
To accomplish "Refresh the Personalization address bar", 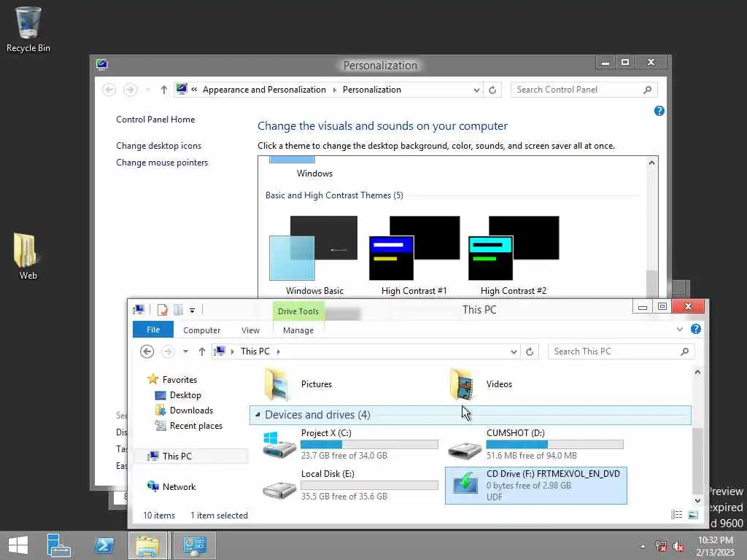I will pyautogui.click(x=492, y=90).
